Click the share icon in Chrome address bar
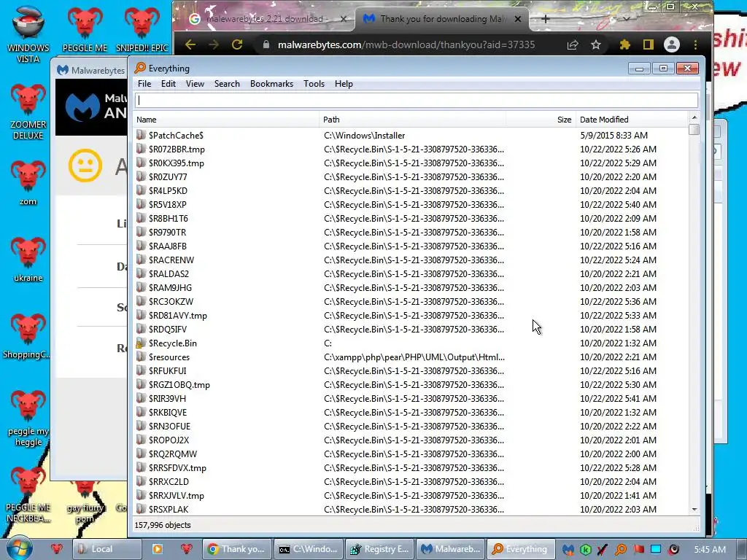 pos(573,44)
